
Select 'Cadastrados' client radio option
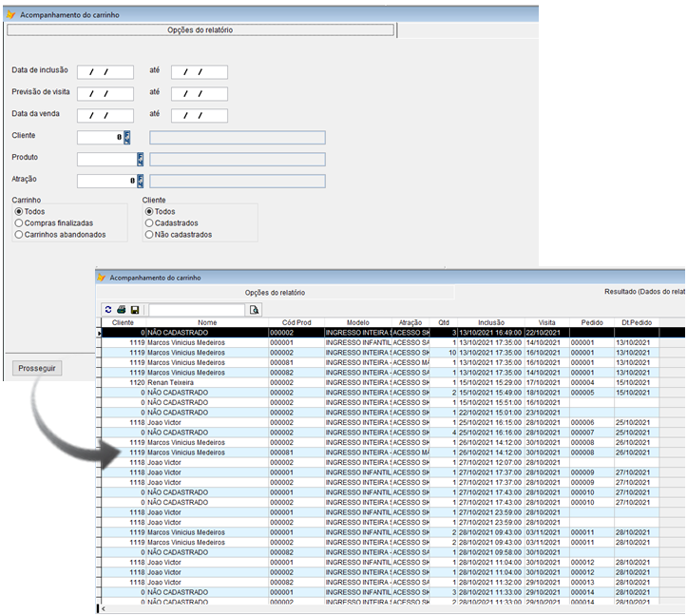[149, 222]
